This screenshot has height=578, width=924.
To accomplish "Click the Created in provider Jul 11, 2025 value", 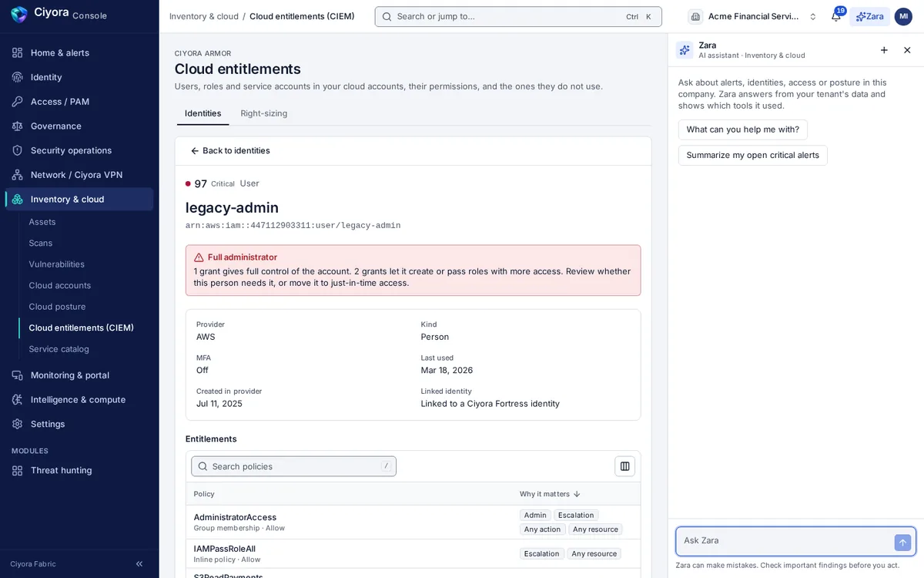I will coord(219,404).
